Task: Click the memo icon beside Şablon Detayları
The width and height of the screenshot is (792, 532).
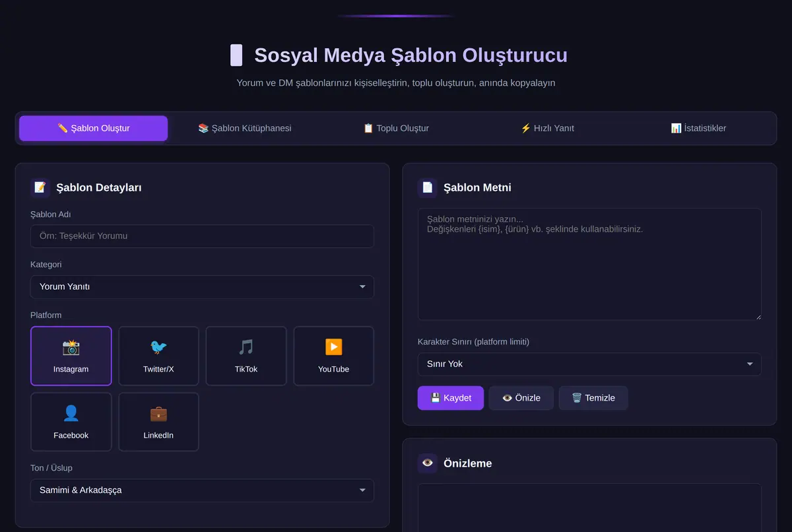Action: 40,187
